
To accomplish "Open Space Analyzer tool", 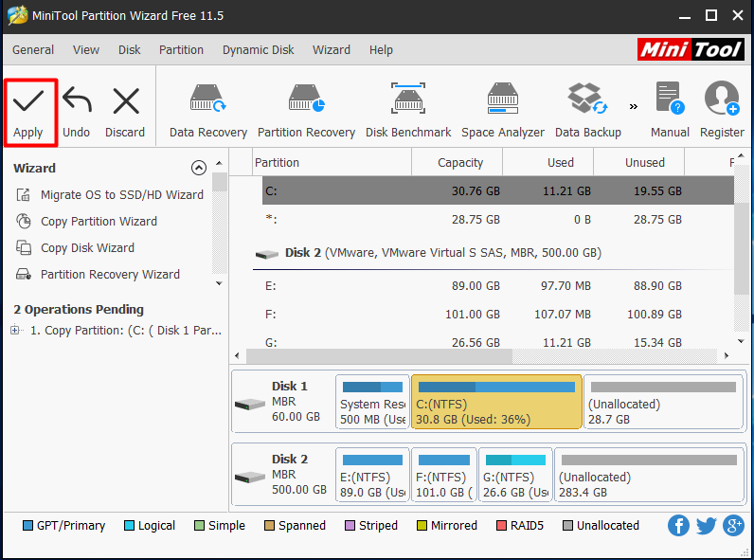I will coord(503,112).
